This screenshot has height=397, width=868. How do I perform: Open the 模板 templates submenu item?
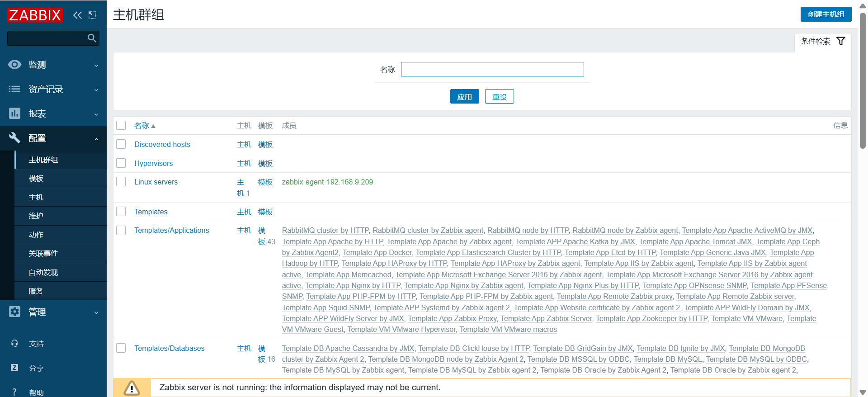36,179
